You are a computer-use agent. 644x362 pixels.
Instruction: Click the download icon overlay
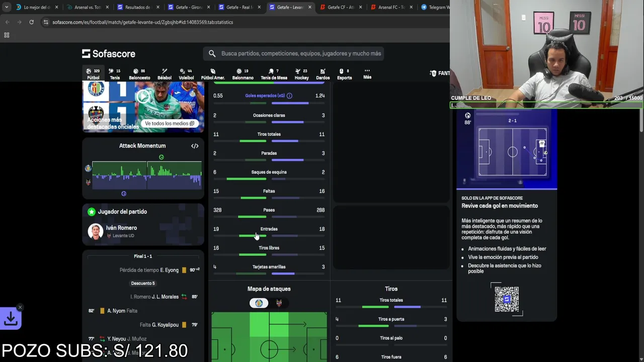click(x=11, y=319)
